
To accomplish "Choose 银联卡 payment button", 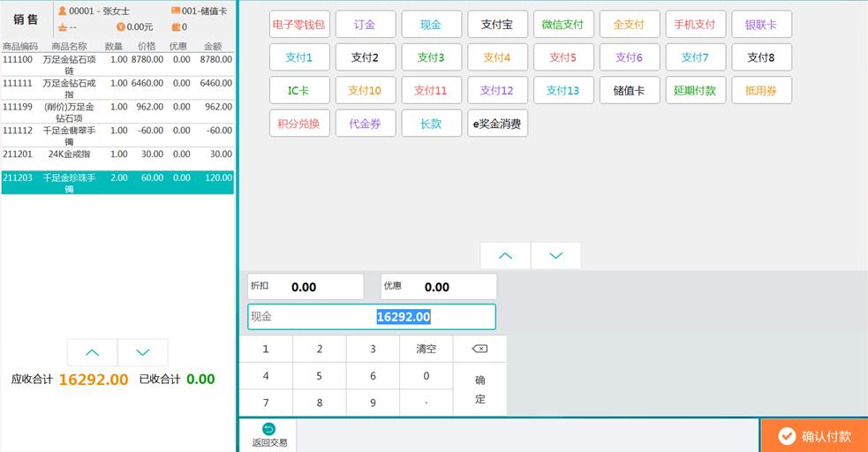I will (761, 25).
